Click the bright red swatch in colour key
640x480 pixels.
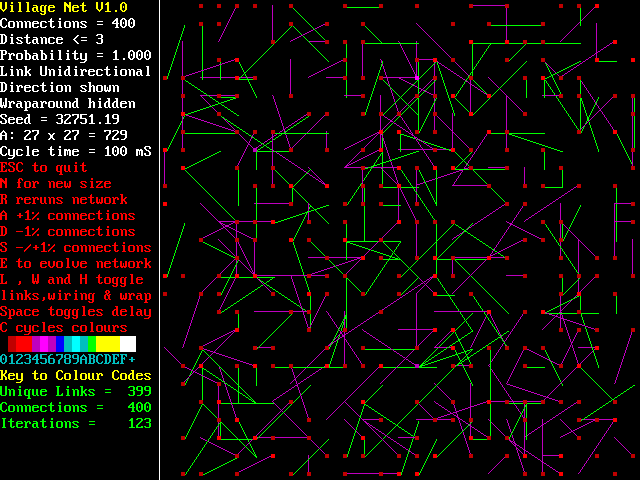pos(24,344)
